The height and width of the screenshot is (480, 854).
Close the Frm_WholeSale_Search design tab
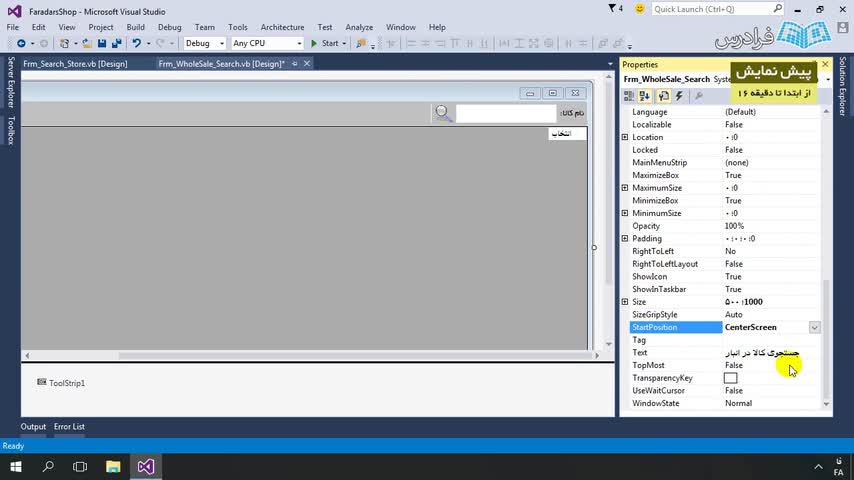click(307, 64)
